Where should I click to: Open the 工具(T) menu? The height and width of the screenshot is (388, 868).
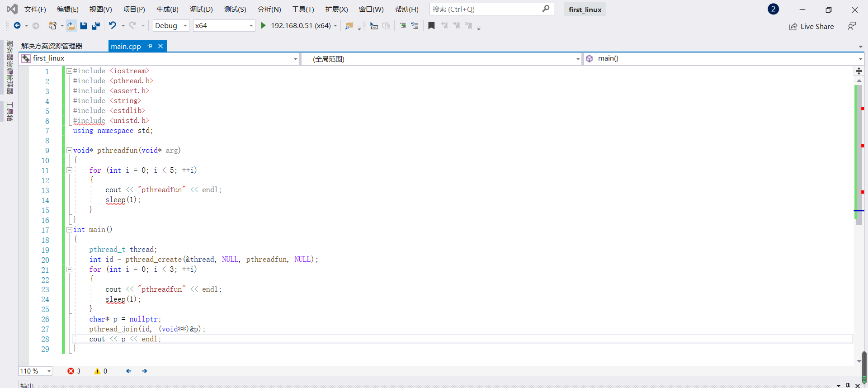click(x=303, y=9)
